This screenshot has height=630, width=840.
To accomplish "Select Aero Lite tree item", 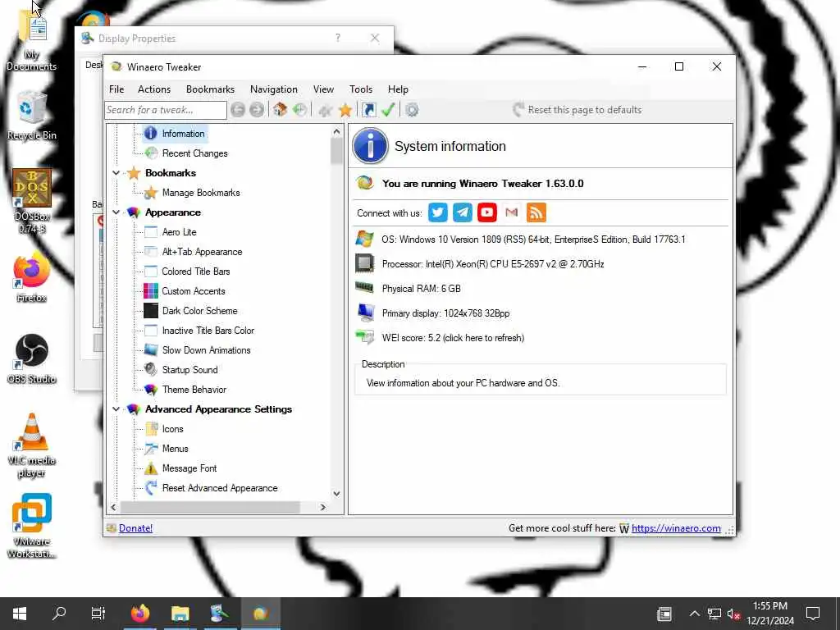I will coord(179,232).
